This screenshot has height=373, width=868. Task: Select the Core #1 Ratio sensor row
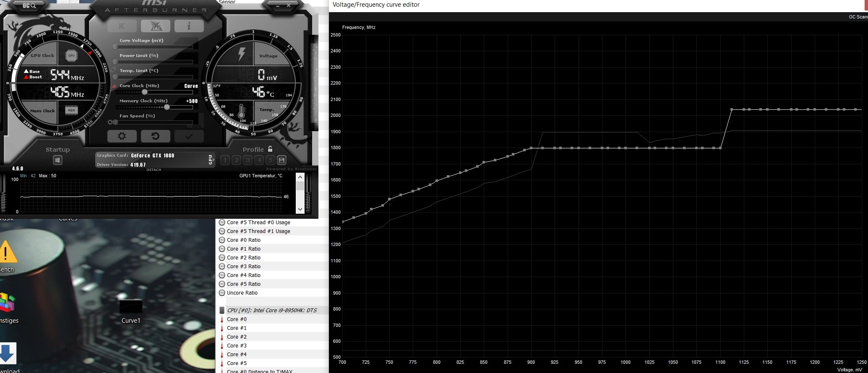(x=272, y=249)
